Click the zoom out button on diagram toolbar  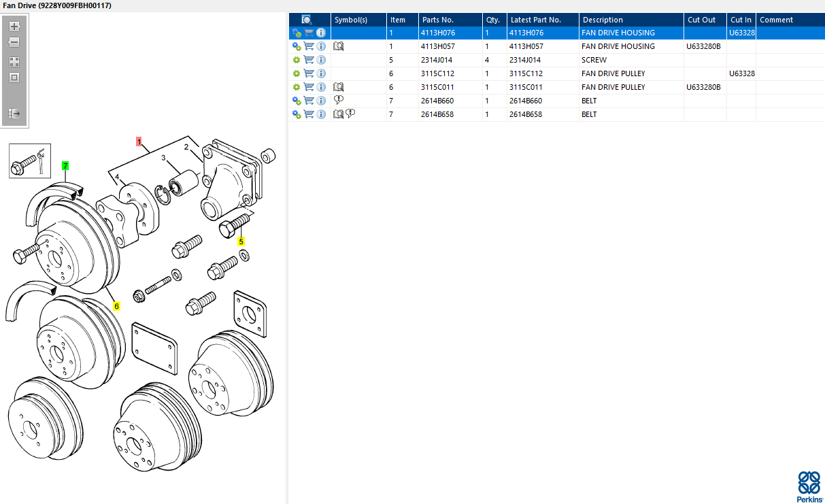point(14,42)
